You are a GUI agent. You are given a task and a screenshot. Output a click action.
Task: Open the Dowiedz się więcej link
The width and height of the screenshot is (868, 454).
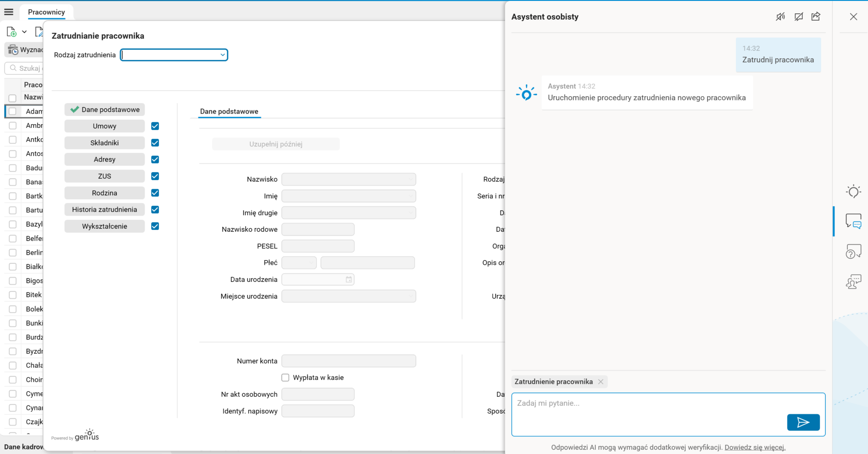754,447
